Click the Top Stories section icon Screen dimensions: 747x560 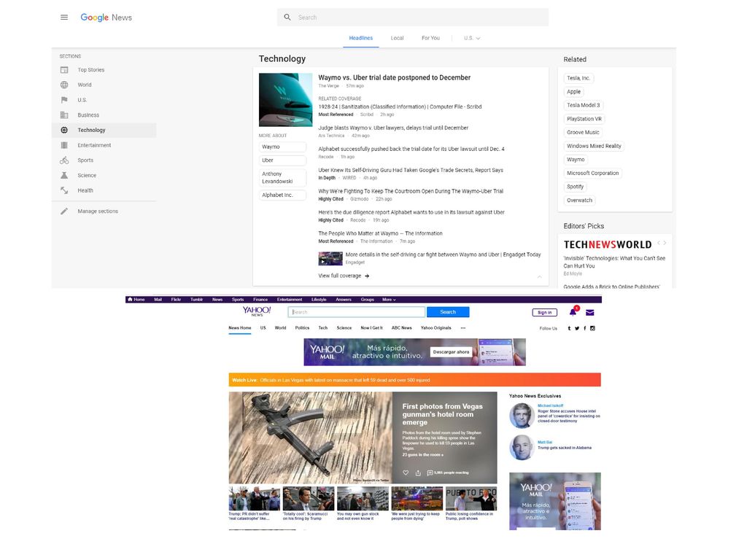[64, 70]
